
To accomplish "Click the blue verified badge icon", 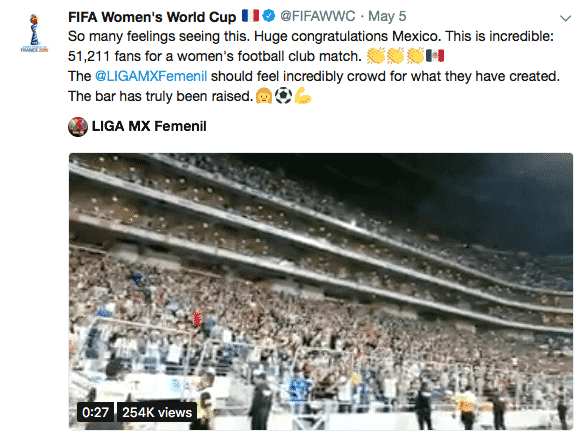I will (x=269, y=16).
